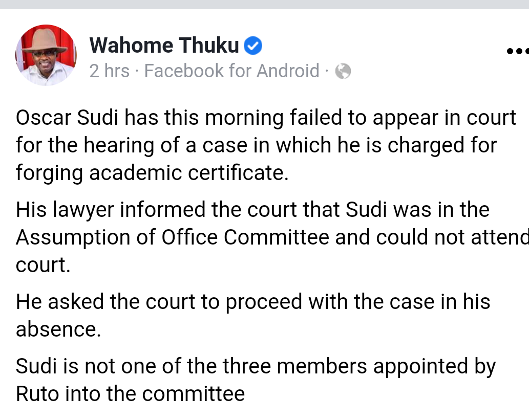Click the line starting 'His lawyer informed the court'

coord(252,210)
